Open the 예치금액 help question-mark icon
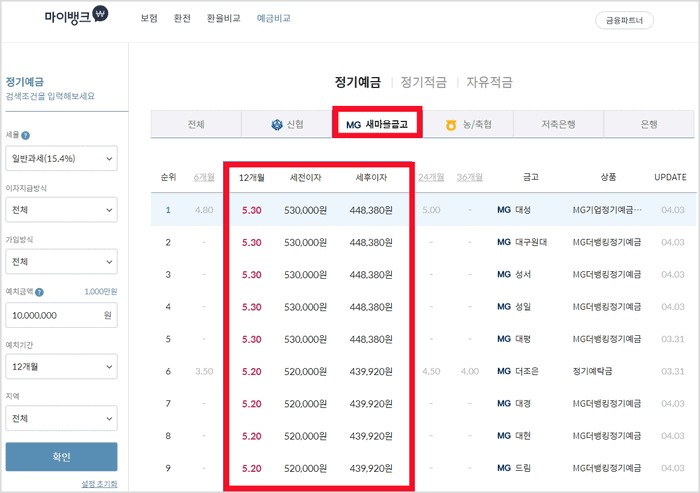 pos(39,292)
